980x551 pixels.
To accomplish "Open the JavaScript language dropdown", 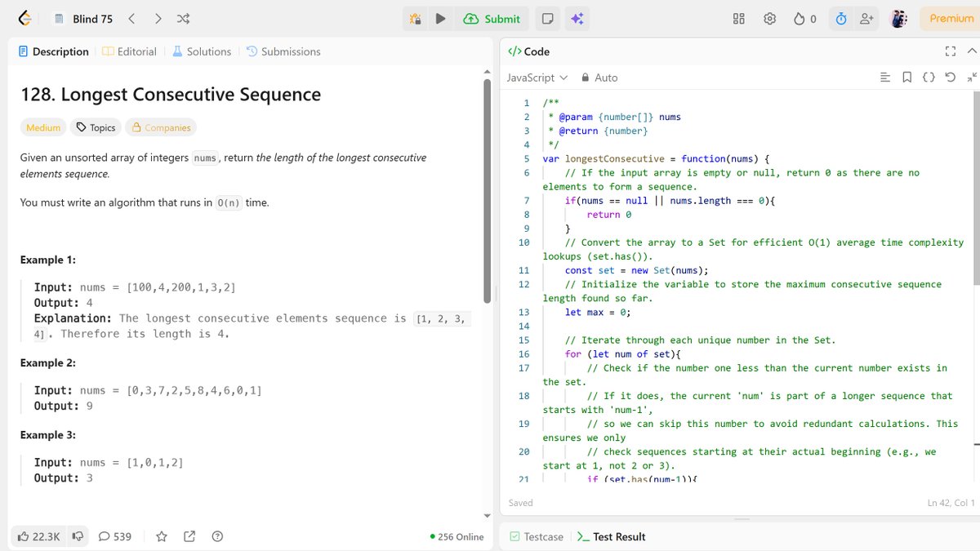I will [537, 78].
